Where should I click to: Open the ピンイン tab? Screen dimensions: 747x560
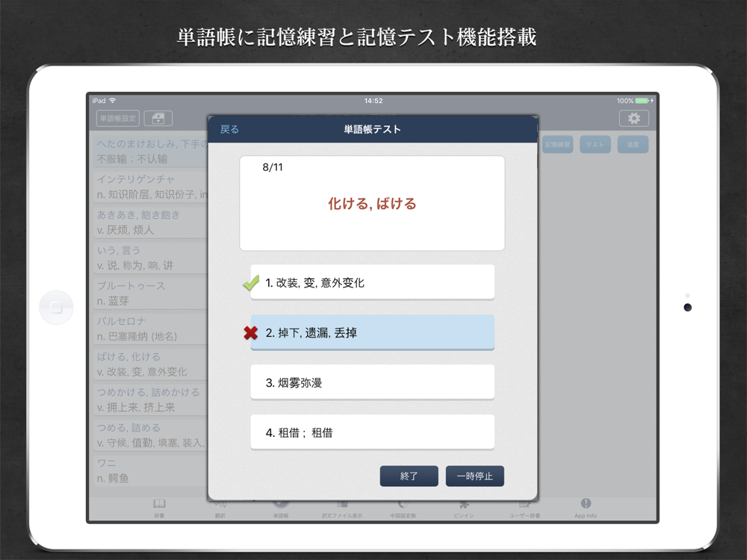tap(464, 508)
